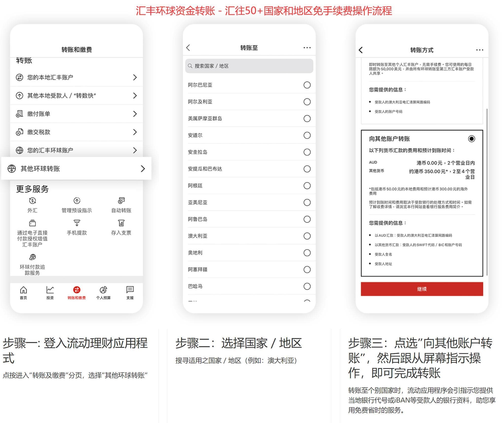The image size is (504, 423).
Task: Open the 手机提款 mobile withdrawal icon
Action: click(77, 223)
